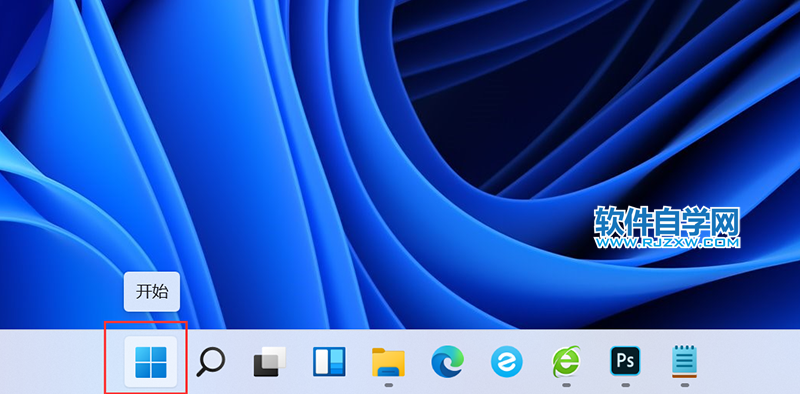Launch Microsoft Edge browser
The height and width of the screenshot is (394, 800).
447,361
